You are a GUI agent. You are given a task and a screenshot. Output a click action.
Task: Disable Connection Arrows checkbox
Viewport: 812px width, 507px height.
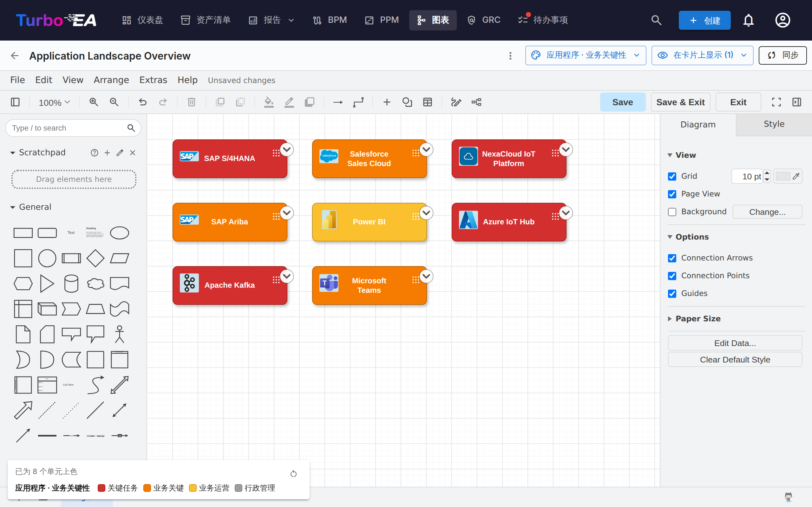(x=672, y=258)
